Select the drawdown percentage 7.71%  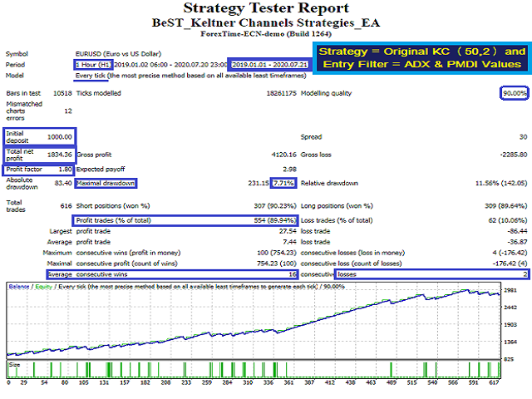283,183
